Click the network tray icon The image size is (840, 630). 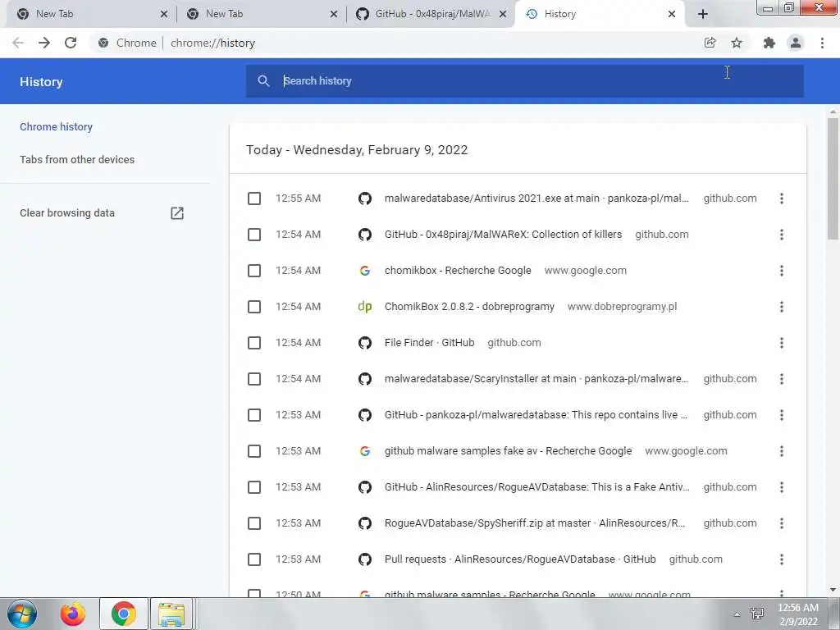(x=757, y=614)
